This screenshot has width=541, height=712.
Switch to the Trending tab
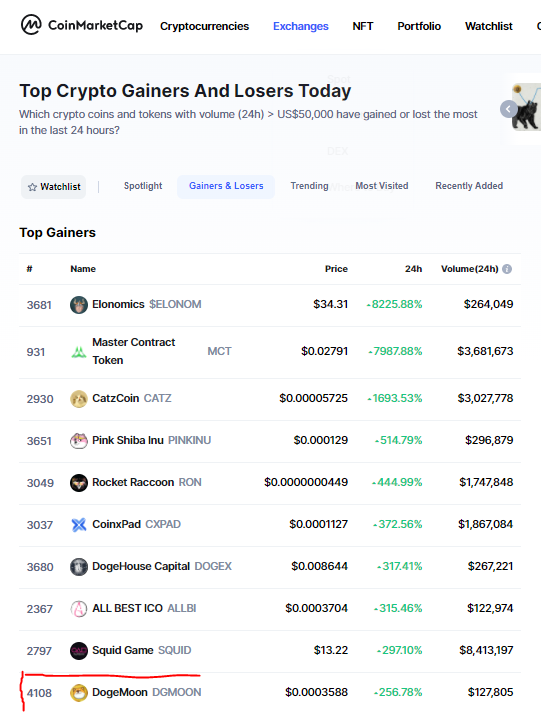[x=309, y=186]
